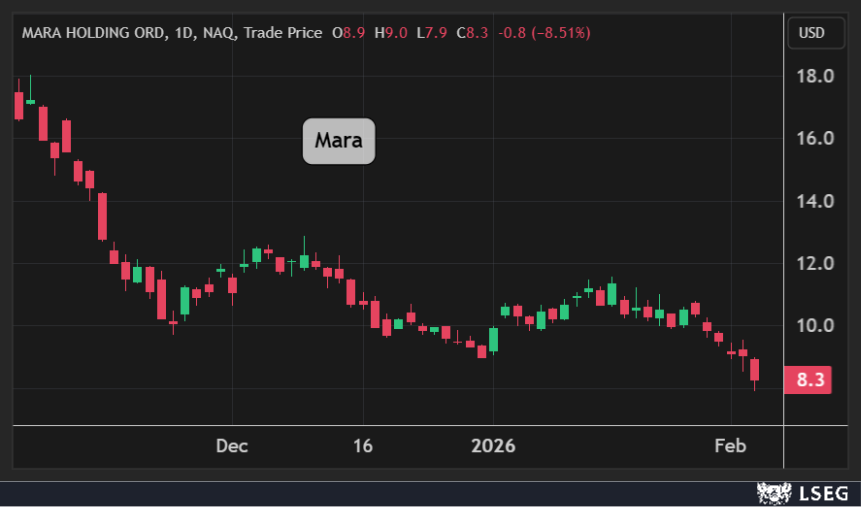Click the 8.3 current price tag
This screenshot has height=507, width=861.
[811, 380]
